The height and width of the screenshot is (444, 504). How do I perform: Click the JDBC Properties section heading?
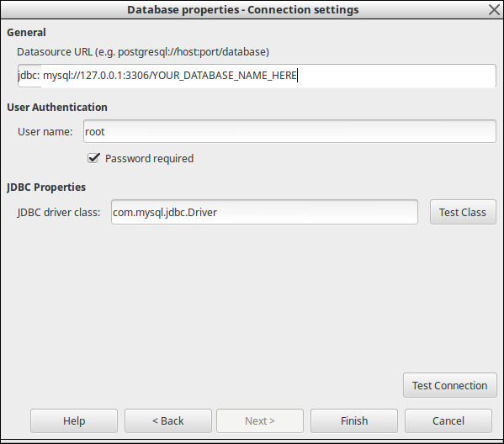pyautogui.click(x=46, y=188)
